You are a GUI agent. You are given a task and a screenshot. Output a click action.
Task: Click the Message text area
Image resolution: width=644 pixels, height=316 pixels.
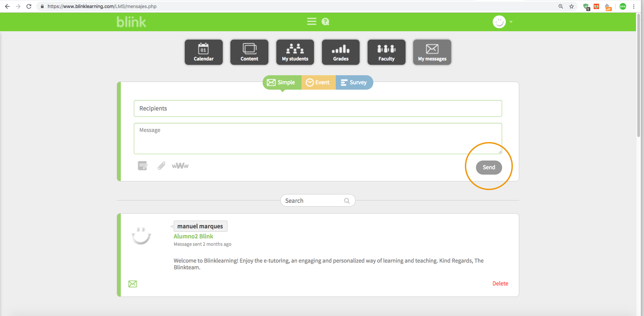click(318, 138)
